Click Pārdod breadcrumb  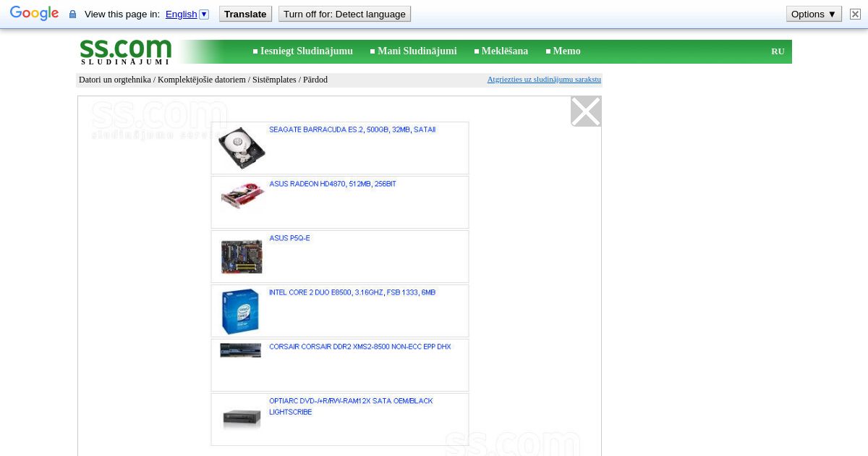pos(315,80)
